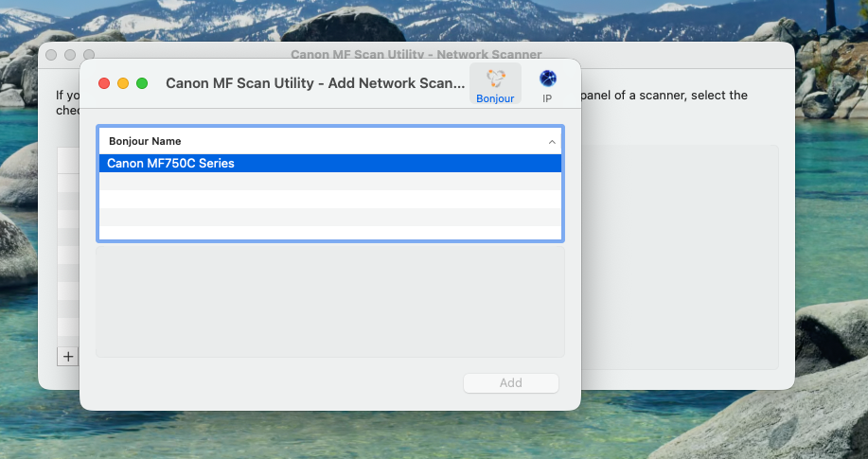Maximize the Add Network Scanner dialog
This screenshot has width=868, height=459.
coord(142,83)
